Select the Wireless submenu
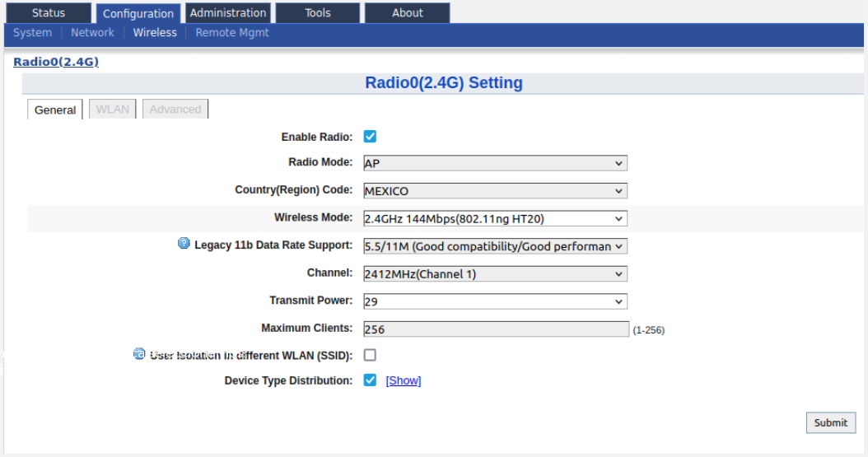 point(155,33)
